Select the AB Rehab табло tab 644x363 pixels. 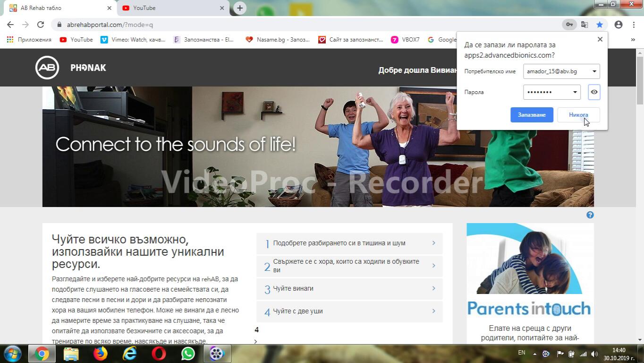[59, 8]
